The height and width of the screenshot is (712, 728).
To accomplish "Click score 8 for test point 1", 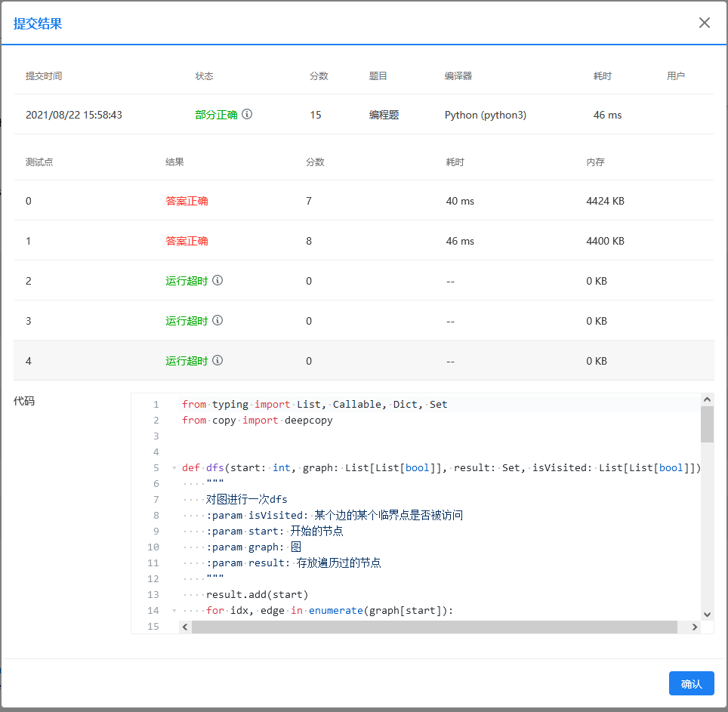I will pyautogui.click(x=309, y=241).
